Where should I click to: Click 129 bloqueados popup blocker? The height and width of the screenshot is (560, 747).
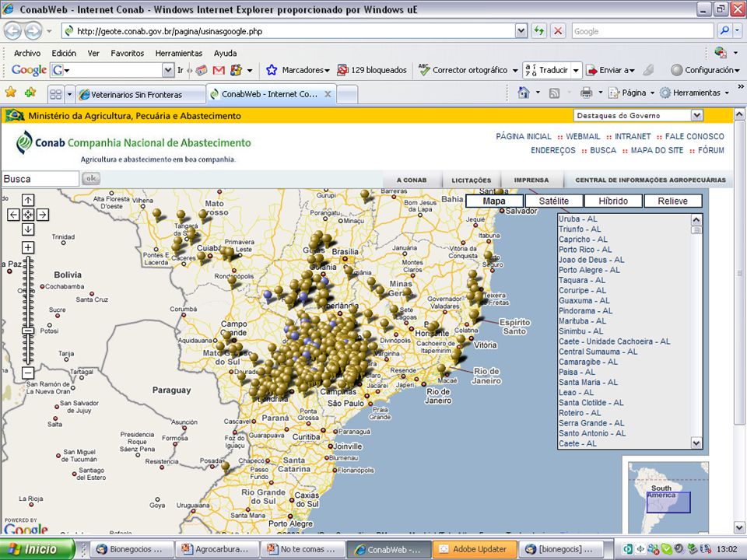pos(372,70)
